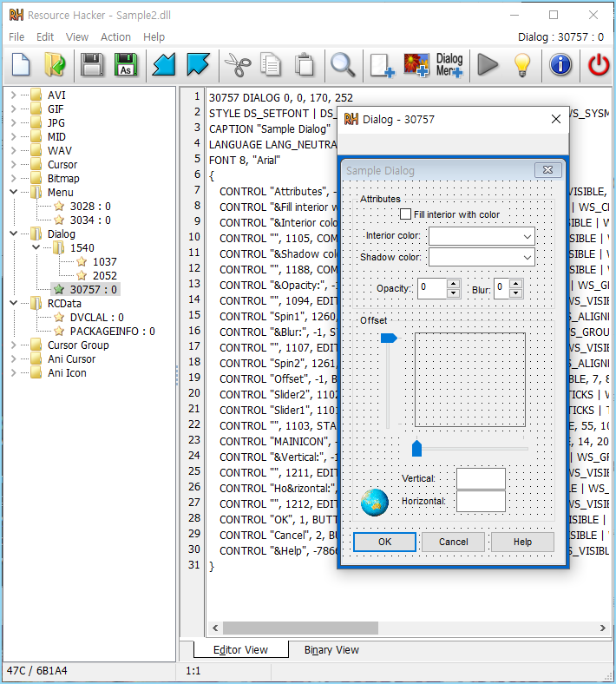Copy using the two-pages icon
616x684 pixels.
[271, 64]
